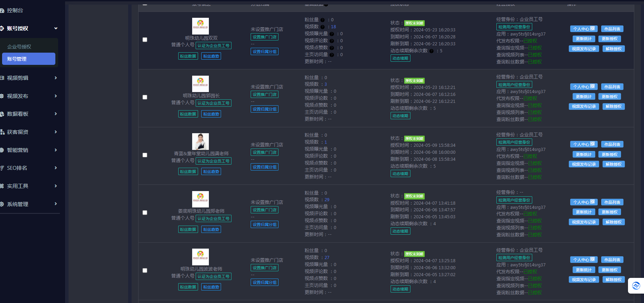Select checkbox for 青蓝&童年堂幼儿园龚老师 row
Screen dimensions: 644x303
point(145,155)
